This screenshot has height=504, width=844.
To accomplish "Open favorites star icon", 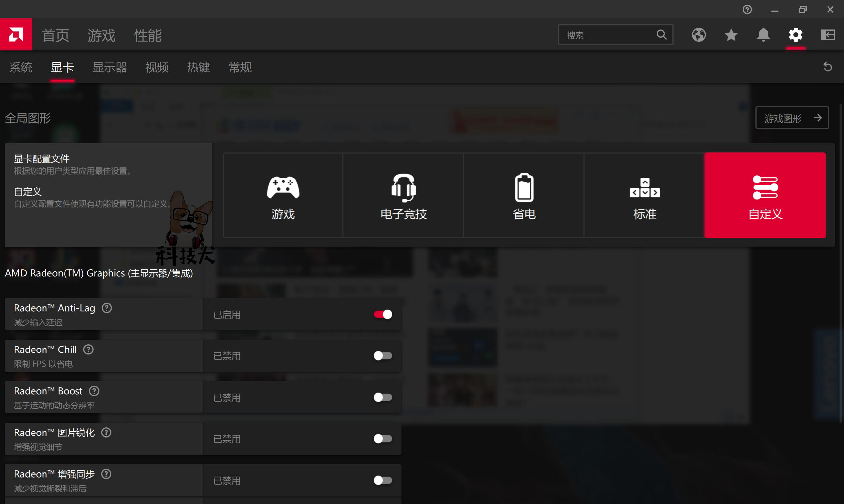I will tap(731, 35).
